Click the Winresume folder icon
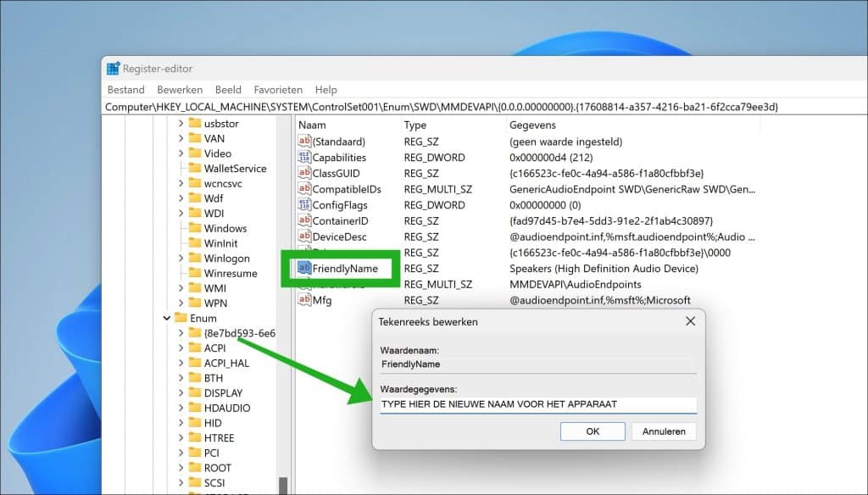 pos(195,272)
